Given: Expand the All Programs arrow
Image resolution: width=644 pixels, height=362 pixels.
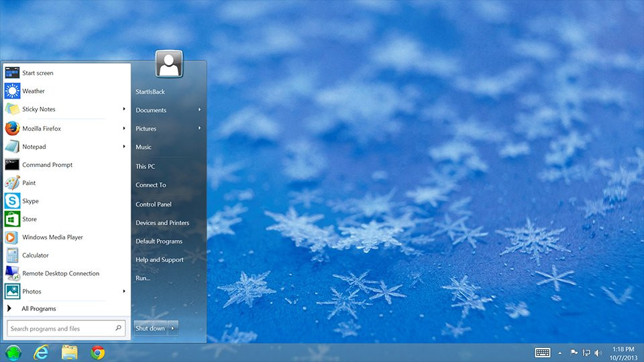Looking at the screenshot, I should 9,308.
